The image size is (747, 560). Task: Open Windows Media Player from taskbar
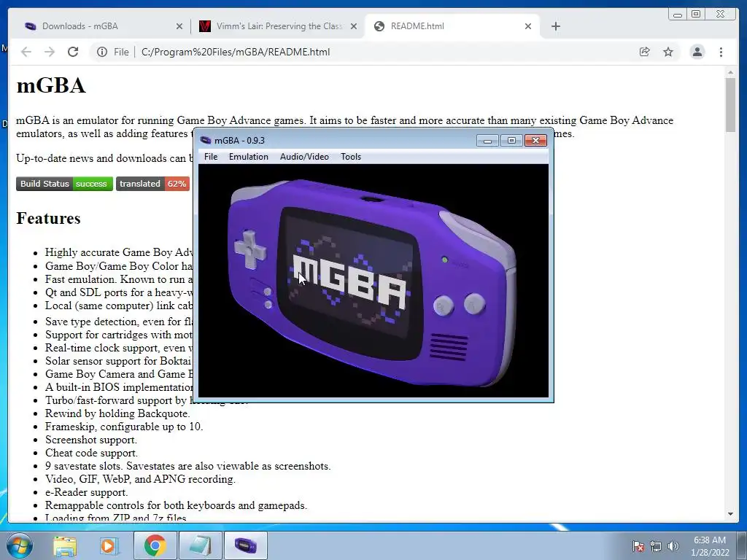(109, 545)
